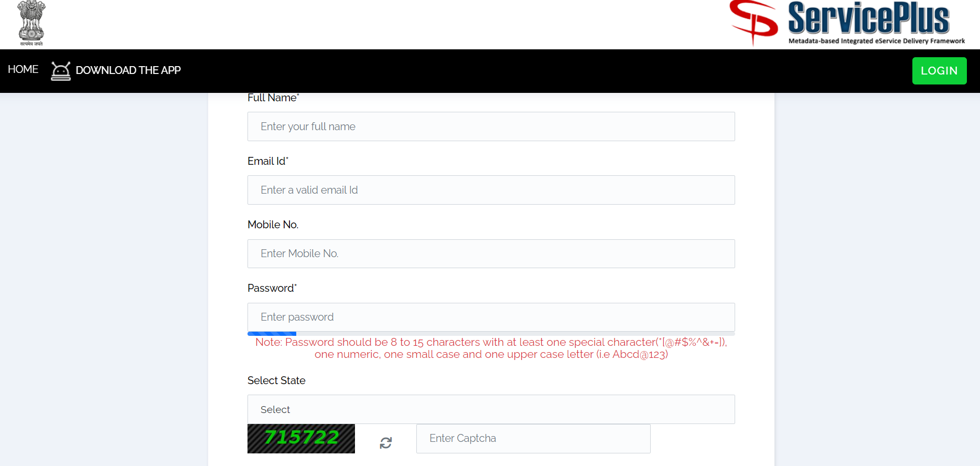
Task: Go to the HOME page
Action: pyautogui.click(x=23, y=70)
